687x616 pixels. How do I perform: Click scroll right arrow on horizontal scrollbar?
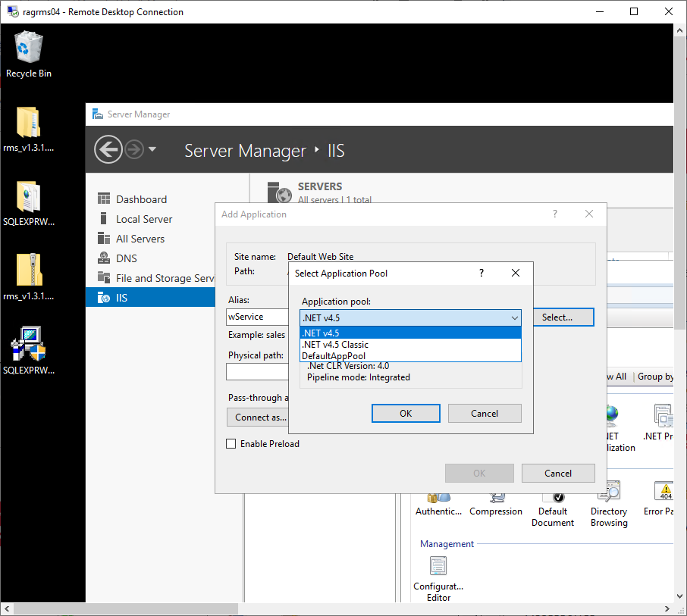coord(667,609)
